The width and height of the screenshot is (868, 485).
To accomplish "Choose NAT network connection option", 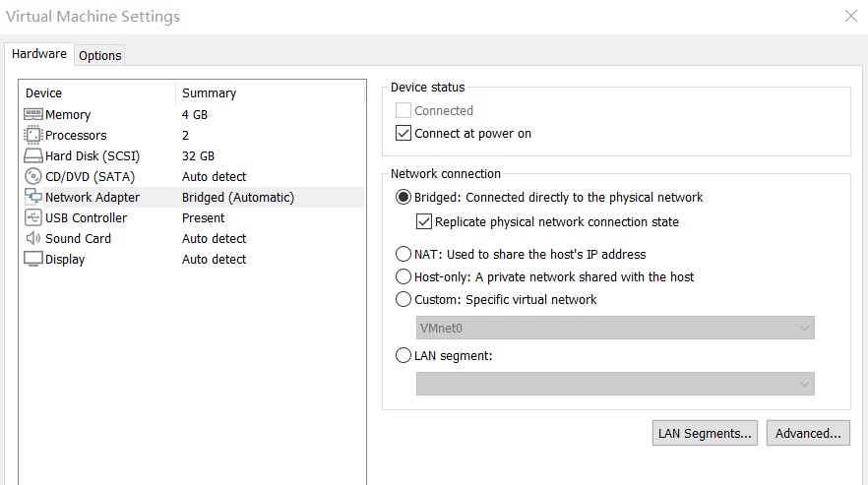I will pos(403,254).
